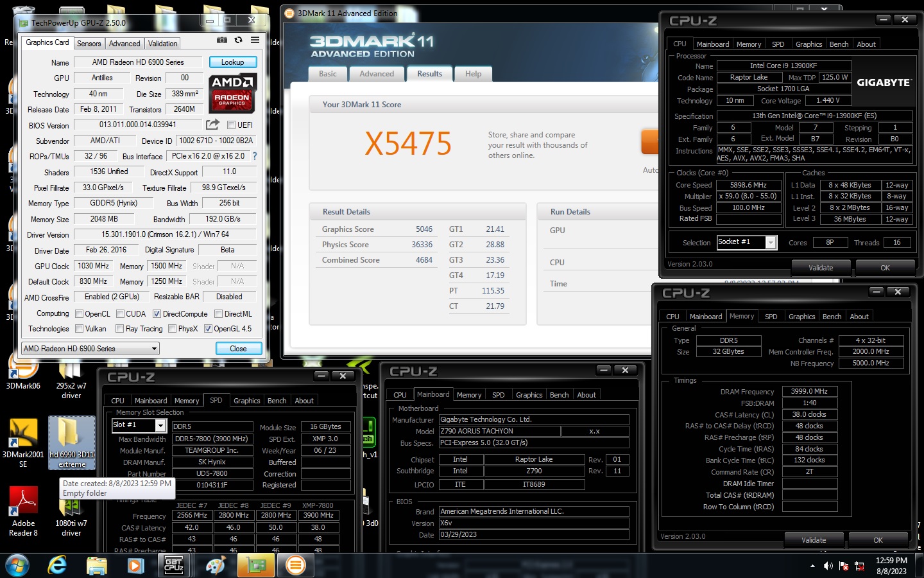Click the Z790 AORUS TACHYON model field
924x578 pixels.
(500, 431)
